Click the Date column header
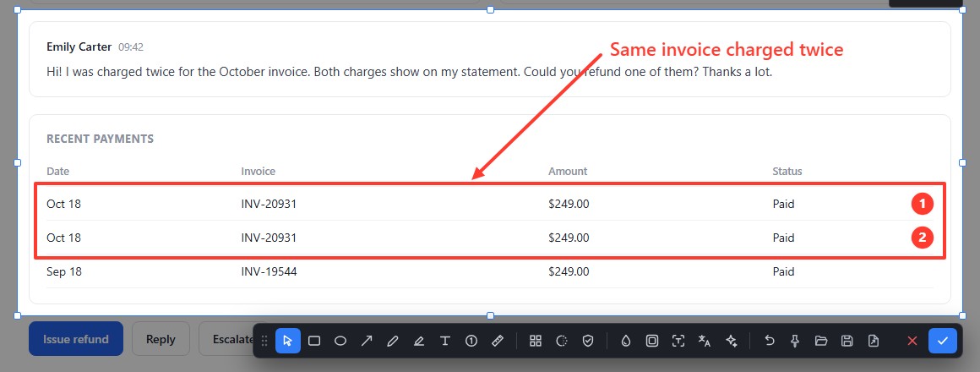This screenshot has height=372, width=980. pos(58,171)
